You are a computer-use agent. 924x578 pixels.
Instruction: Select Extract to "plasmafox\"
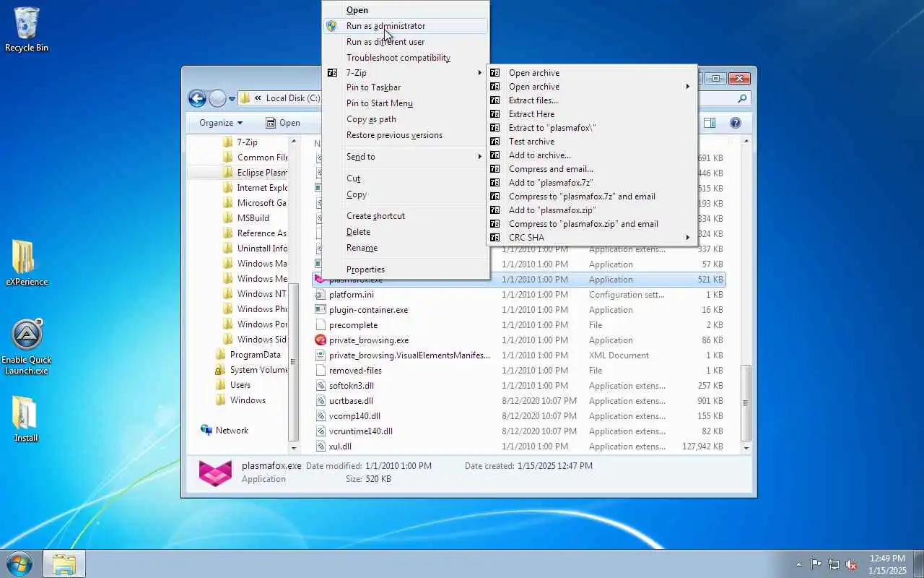592,128
